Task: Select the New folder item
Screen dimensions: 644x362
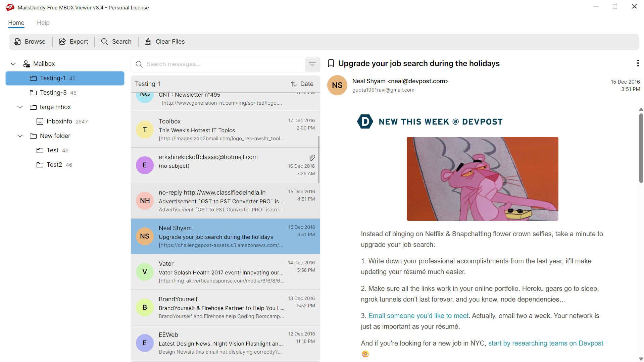Action: [55, 136]
